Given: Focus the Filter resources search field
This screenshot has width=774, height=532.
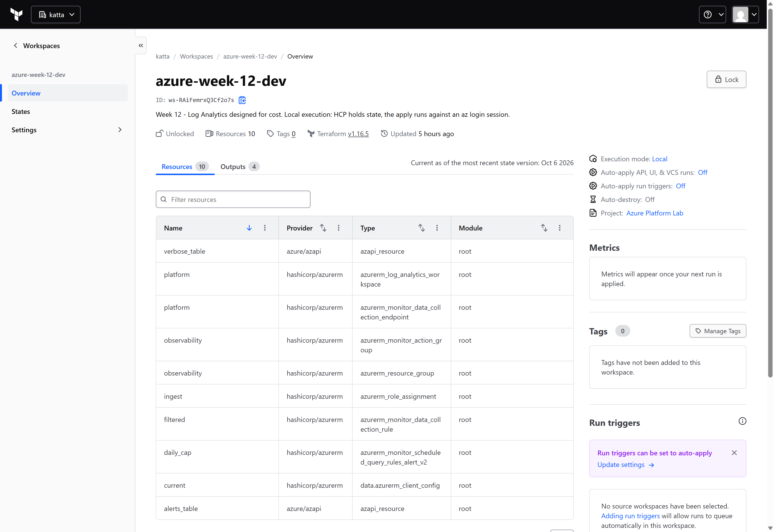Looking at the screenshot, I should pos(233,199).
